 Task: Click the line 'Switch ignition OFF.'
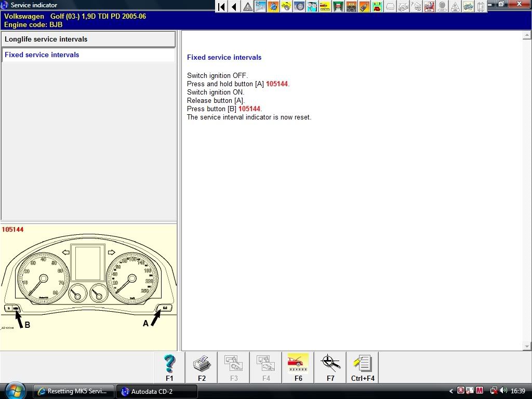[218, 76]
